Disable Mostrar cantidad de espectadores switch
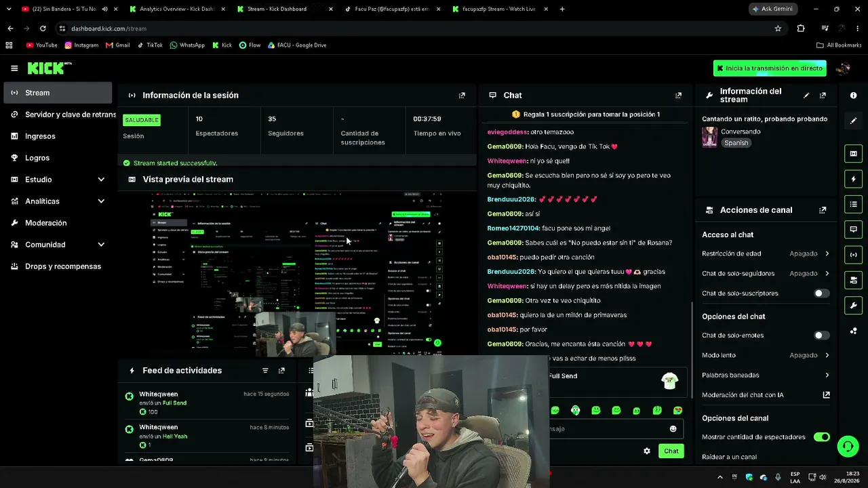This screenshot has height=488, width=868. click(x=821, y=437)
